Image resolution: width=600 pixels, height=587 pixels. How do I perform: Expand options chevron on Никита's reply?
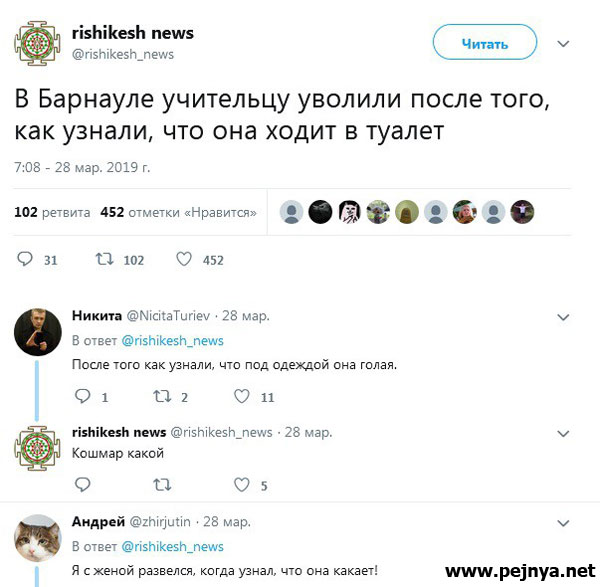tap(563, 317)
